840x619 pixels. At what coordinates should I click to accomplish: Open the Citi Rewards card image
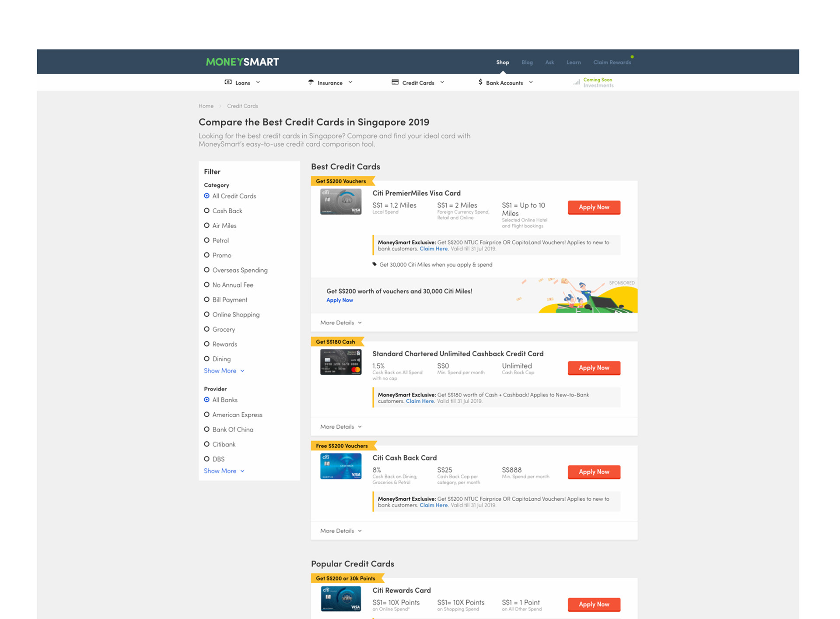coord(341,598)
